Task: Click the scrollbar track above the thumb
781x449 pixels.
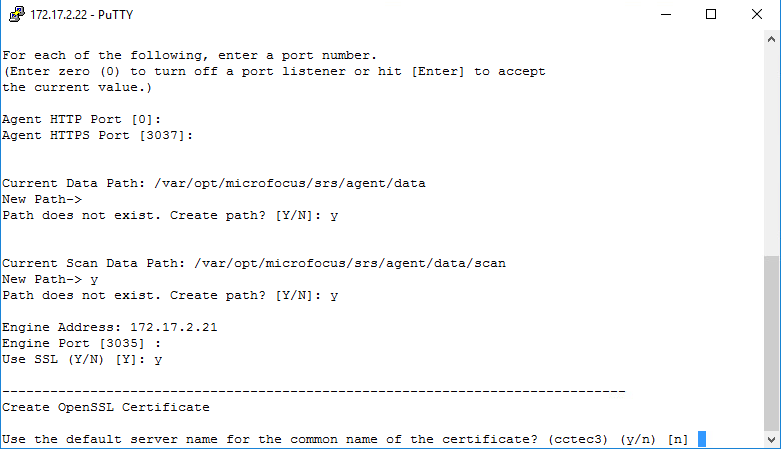Action: [772, 150]
